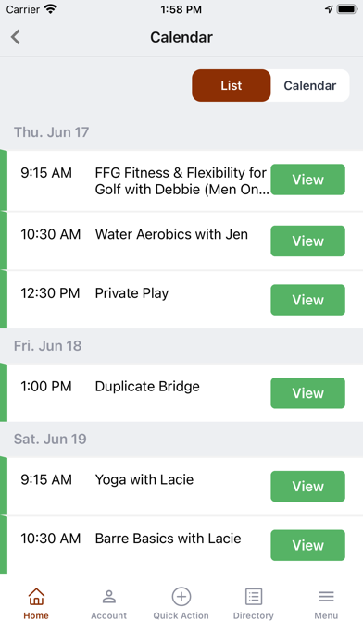View the Barre Basics with Lacie event

[308, 545]
